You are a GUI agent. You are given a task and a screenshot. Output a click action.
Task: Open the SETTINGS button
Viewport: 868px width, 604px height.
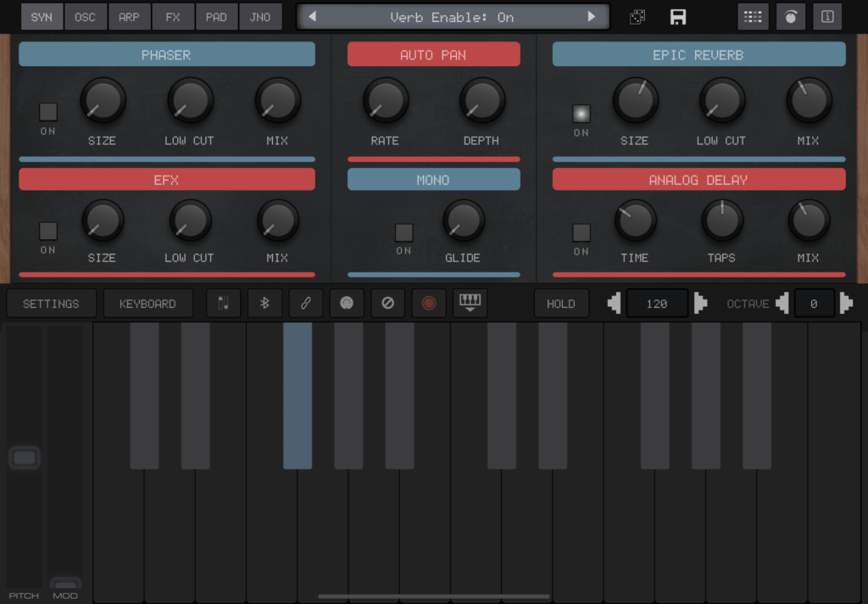(x=51, y=304)
